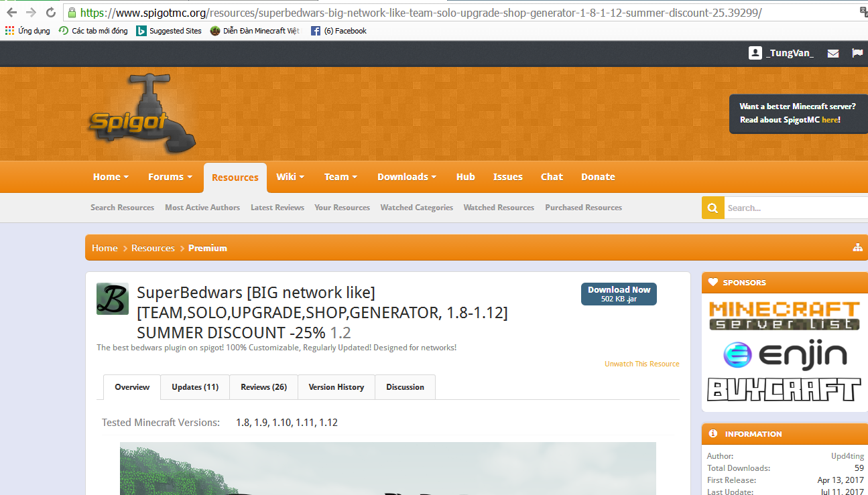Reload the page with the refresh icon

51,13
